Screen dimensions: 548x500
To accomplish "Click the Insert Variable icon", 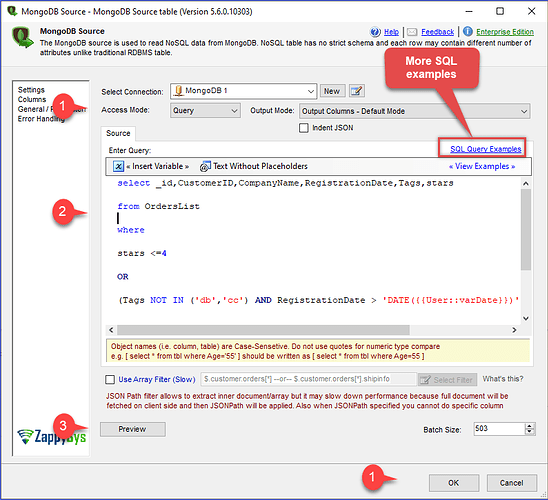I will coord(118,166).
